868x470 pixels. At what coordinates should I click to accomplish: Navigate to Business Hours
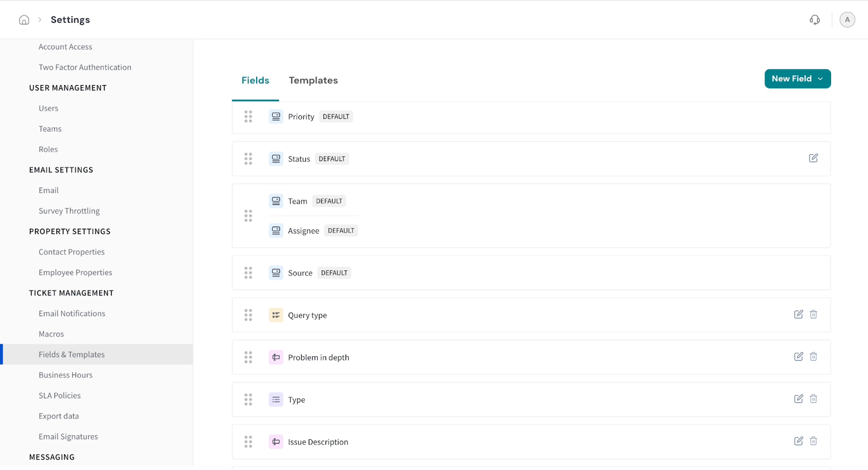point(66,375)
